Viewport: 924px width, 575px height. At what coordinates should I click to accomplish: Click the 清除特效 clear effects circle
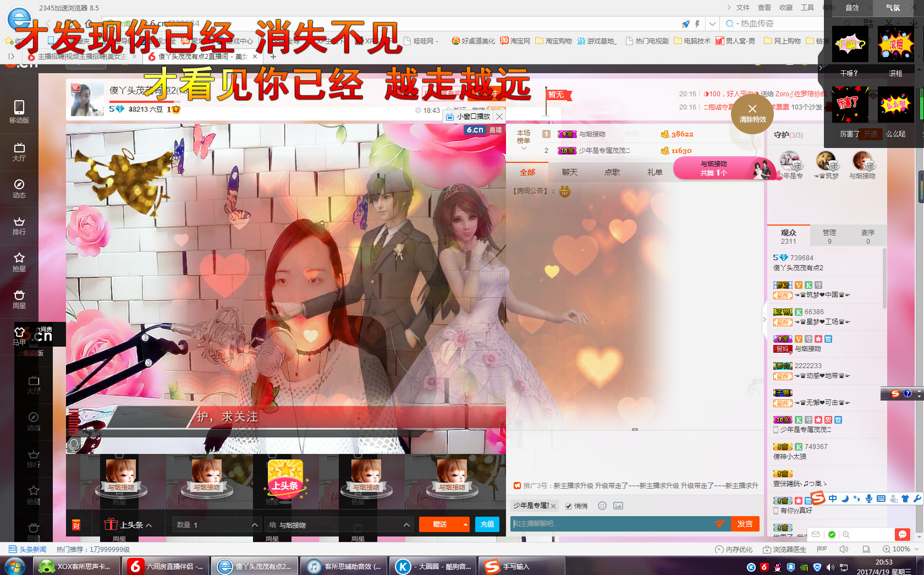coord(752,114)
